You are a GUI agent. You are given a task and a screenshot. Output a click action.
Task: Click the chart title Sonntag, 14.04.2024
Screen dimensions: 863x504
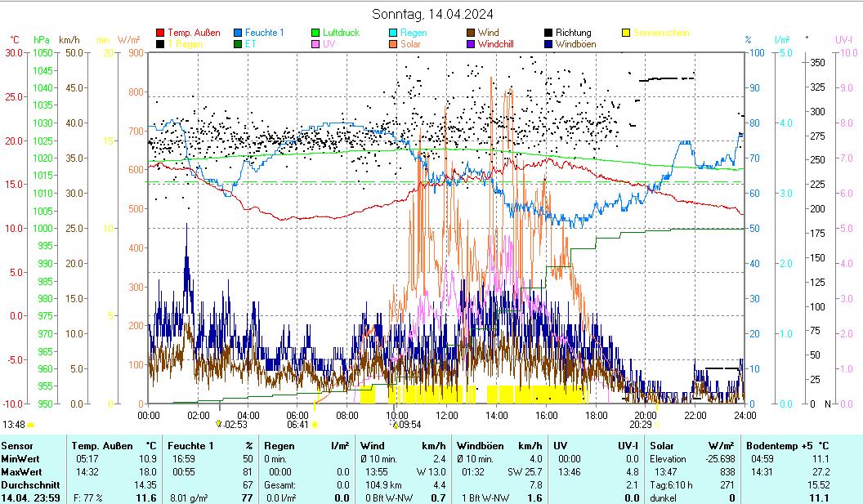[x=432, y=14]
